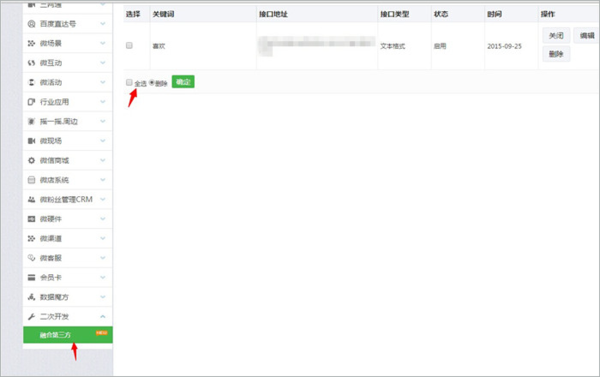Click the NEW badge on 融合第三方
The width and height of the screenshot is (600, 377).
coord(101,333)
